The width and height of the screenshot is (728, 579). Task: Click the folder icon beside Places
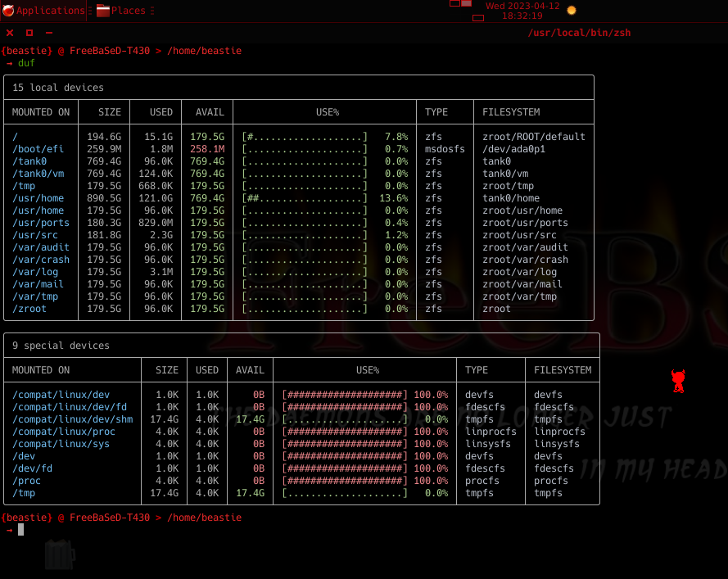(103, 11)
